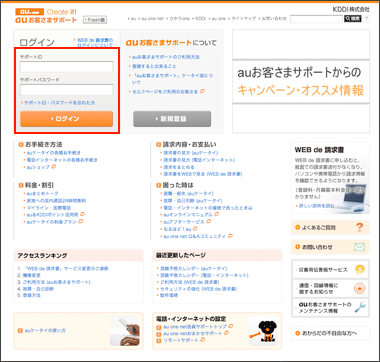Open the 'au one net' header link

[152, 19]
